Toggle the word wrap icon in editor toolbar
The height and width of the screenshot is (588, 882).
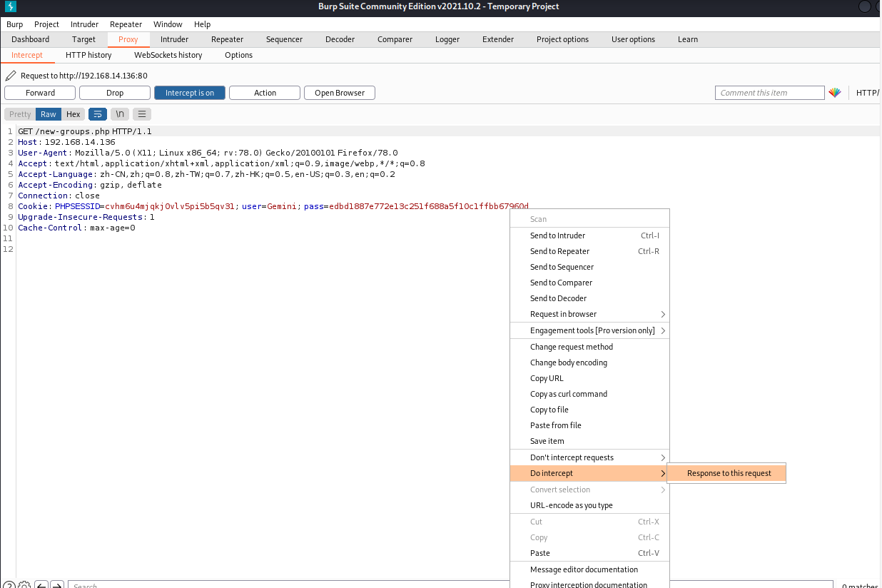98,114
